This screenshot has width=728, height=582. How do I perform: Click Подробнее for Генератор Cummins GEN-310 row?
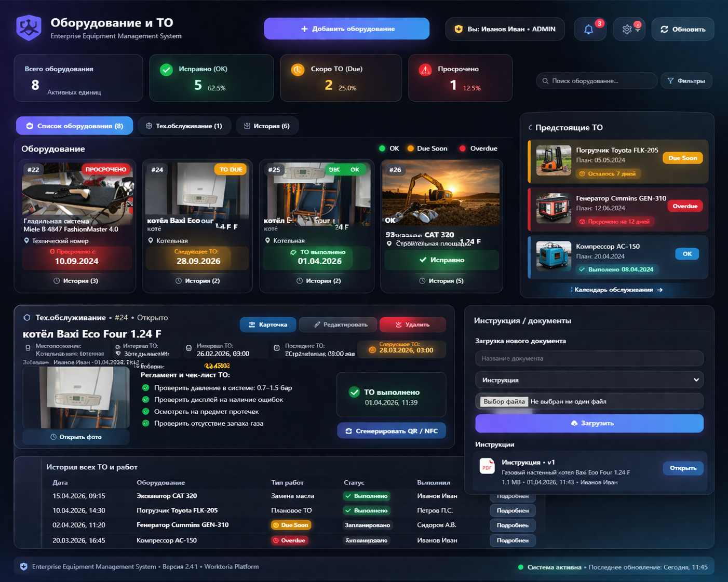(x=513, y=525)
